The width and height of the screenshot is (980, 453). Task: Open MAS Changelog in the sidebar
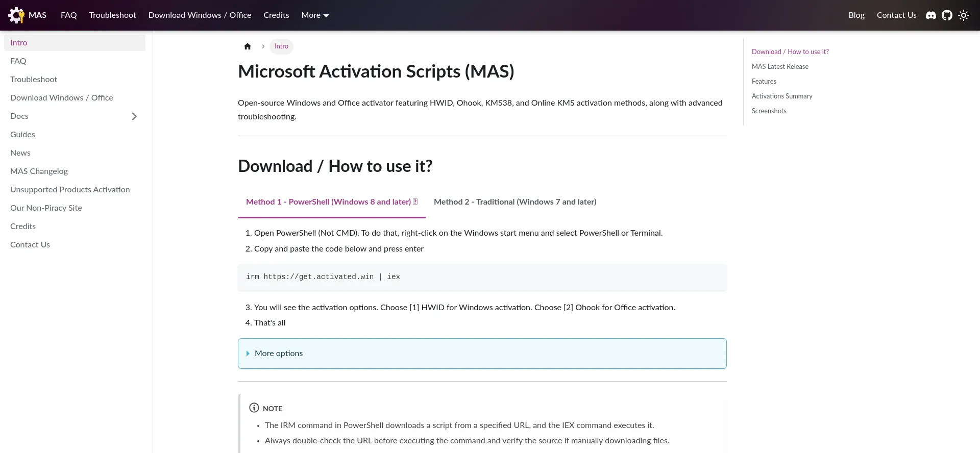coord(75,171)
